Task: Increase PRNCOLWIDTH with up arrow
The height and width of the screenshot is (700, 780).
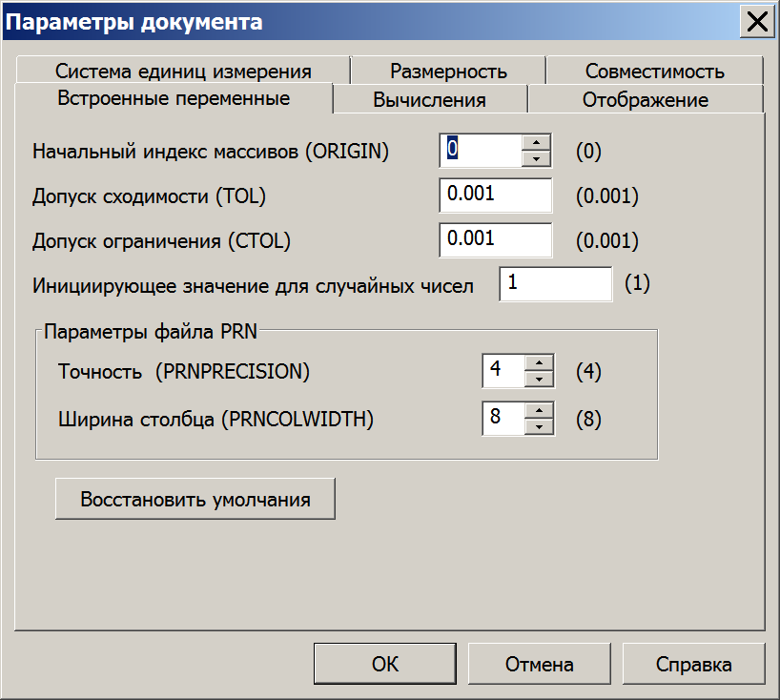Action: click(x=540, y=410)
